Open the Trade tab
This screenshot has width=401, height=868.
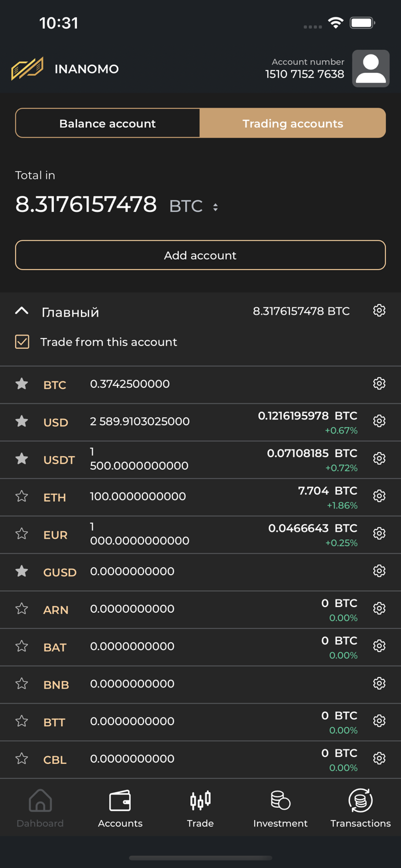(200, 808)
